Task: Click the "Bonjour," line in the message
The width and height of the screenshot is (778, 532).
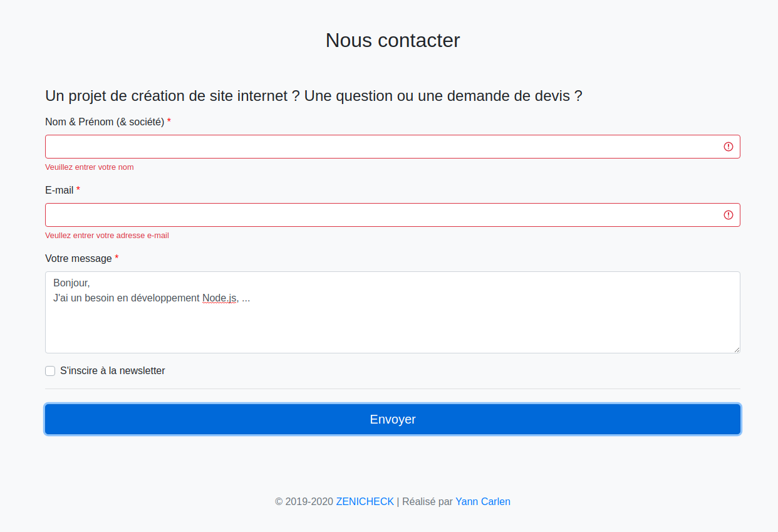Action: (71, 283)
